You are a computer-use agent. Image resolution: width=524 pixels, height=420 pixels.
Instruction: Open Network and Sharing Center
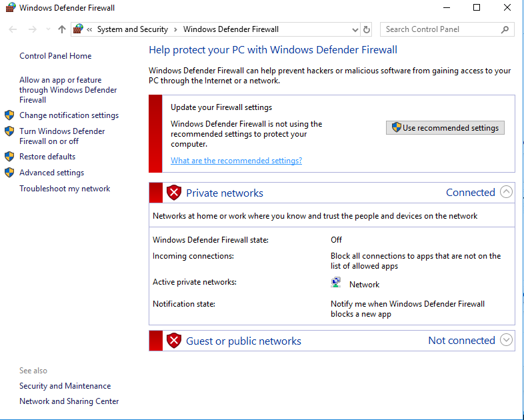69,401
